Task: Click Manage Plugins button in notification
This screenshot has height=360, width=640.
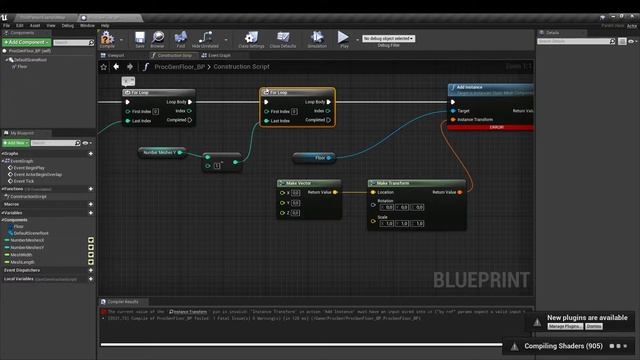Action: pos(565,327)
